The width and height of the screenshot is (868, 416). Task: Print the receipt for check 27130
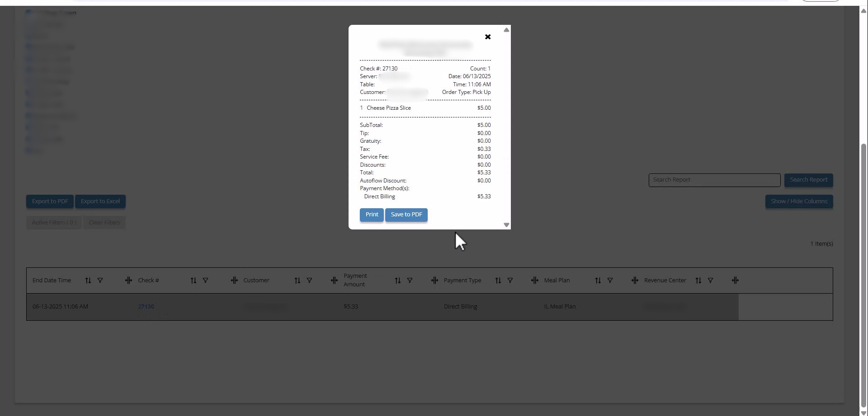pos(372,215)
